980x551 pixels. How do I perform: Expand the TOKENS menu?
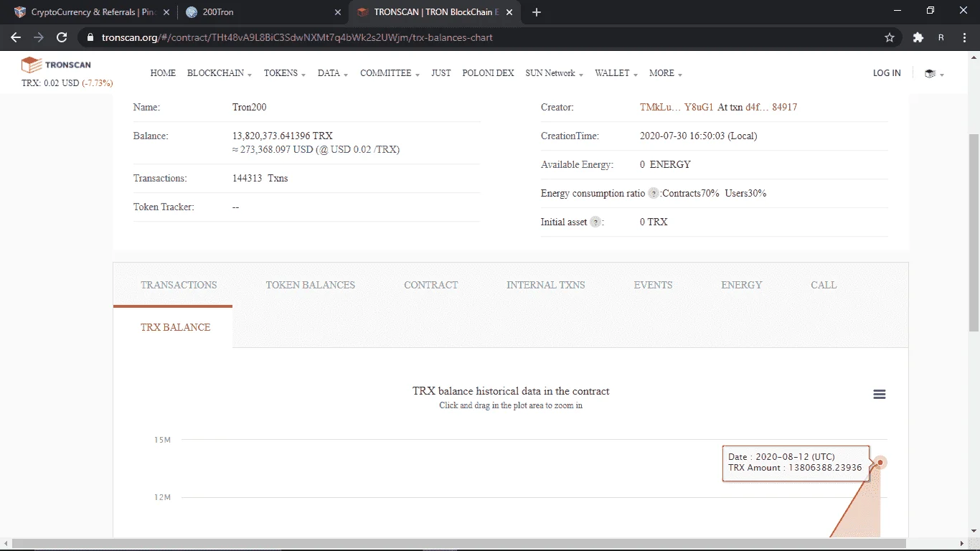[285, 73]
